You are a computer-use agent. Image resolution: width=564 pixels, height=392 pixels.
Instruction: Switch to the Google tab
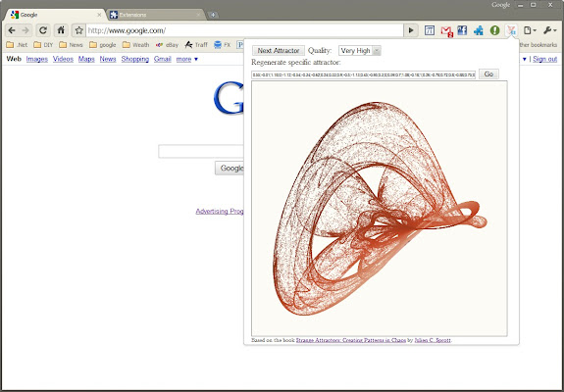click(x=56, y=15)
